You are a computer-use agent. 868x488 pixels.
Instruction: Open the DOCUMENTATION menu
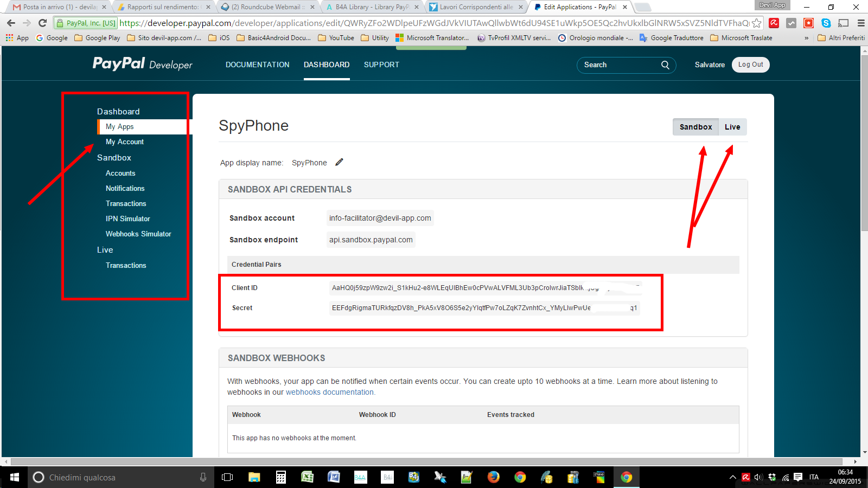(x=258, y=65)
